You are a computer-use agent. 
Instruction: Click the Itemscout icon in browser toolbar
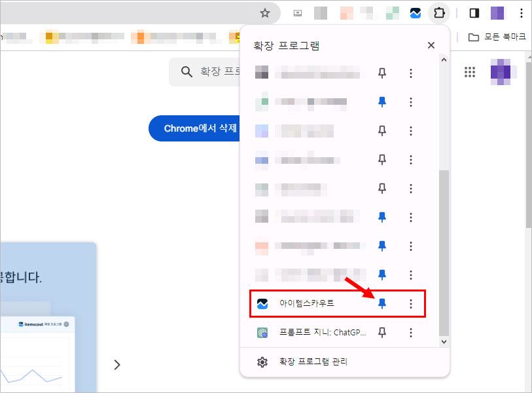tap(415, 12)
